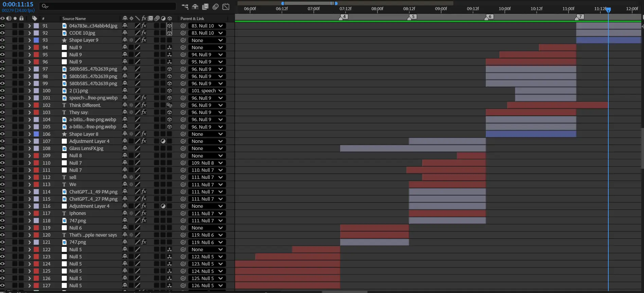Open the Composition Mini-Flowchart icon
This screenshot has height=293, width=644.
[185, 6]
